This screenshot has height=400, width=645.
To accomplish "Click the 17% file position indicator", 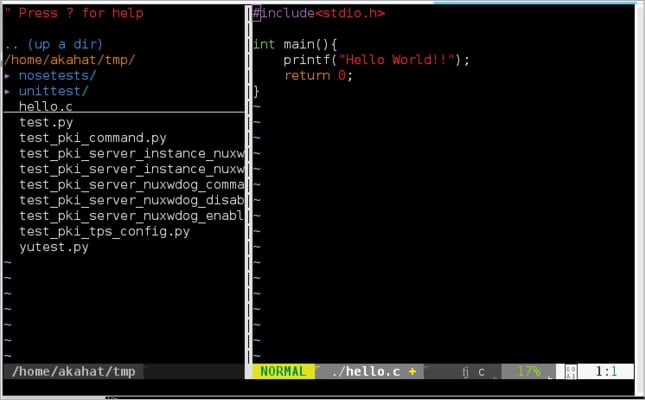I will click(528, 372).
